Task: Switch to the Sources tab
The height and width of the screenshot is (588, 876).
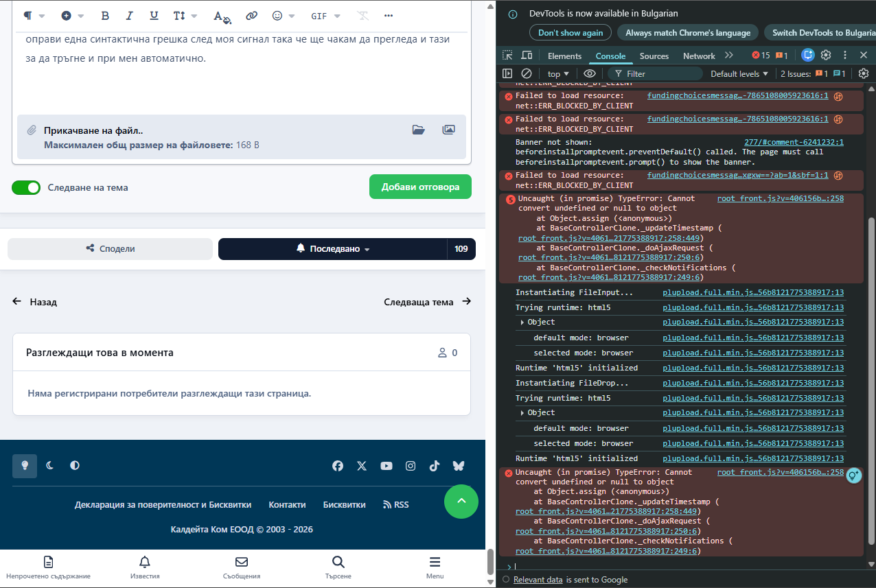Action: pyautogui.click(x=654, y=56)
